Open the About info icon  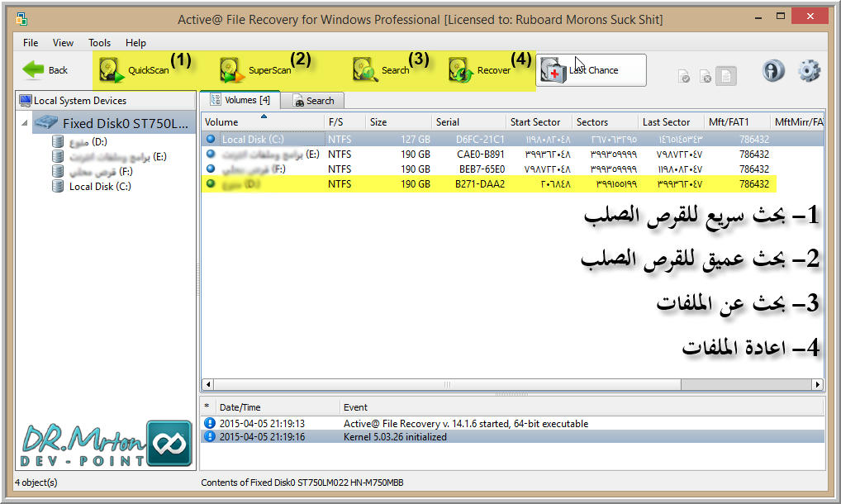coord(773,71)
